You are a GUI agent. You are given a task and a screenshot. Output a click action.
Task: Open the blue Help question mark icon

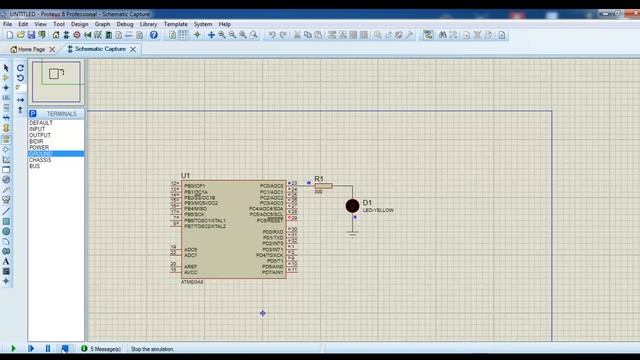(x=153, y=35)
